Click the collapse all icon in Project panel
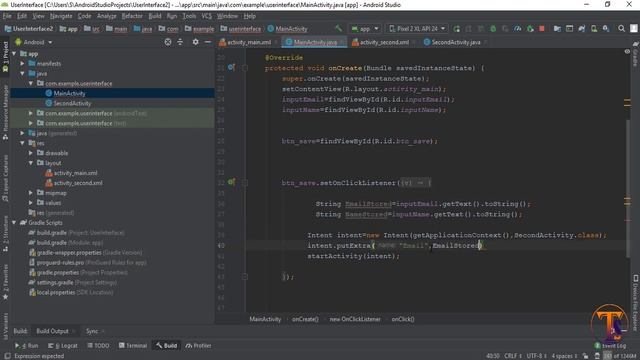The image size is (640, 360). (x=180, y=42)
